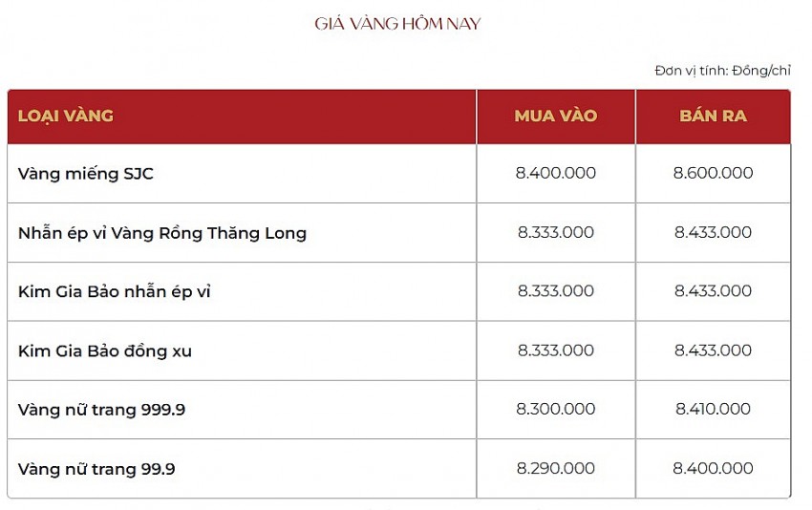The width and height of the screenshot is (812, 510).
Task: Click SJC buy price 8.400.000
Action: [x=556, y=173]
